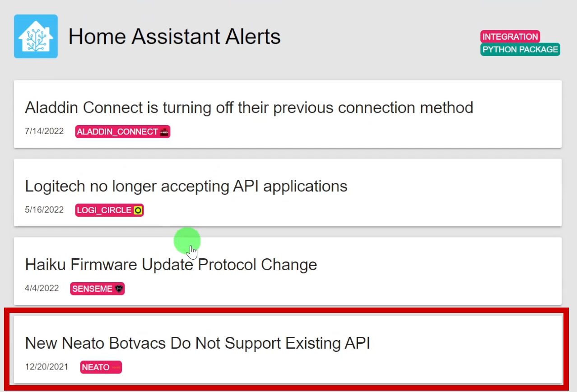Image resolution: width=577 pixels, height=392 pixels.
Task: Click the small Neato logo in badge
Action: coord(116,368)
